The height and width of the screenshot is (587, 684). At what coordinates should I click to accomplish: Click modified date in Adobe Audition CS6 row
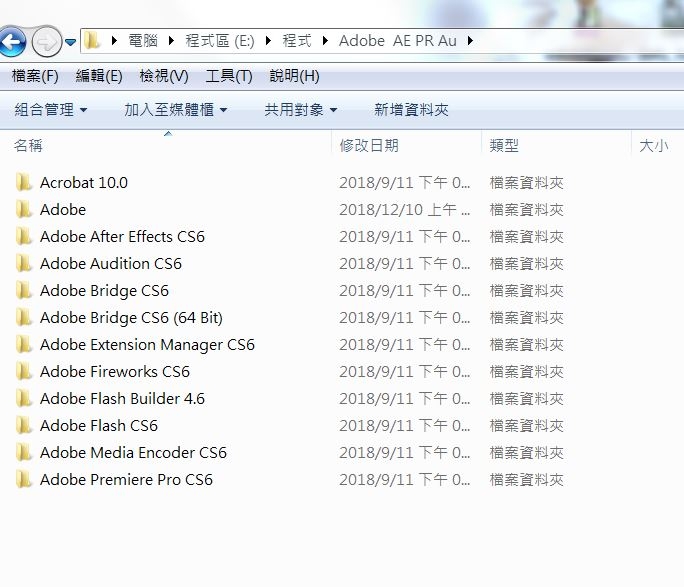pos(404,264)
